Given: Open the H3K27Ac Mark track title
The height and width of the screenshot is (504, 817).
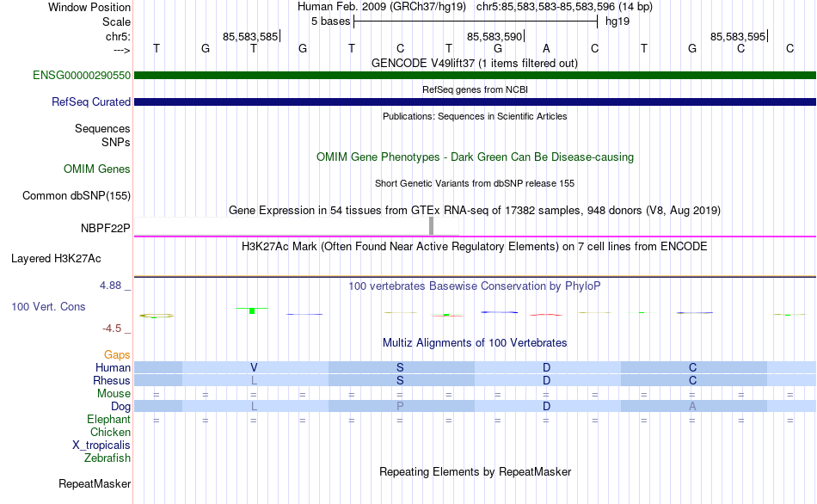Looking at the screenshot, I should click(475, 246).
